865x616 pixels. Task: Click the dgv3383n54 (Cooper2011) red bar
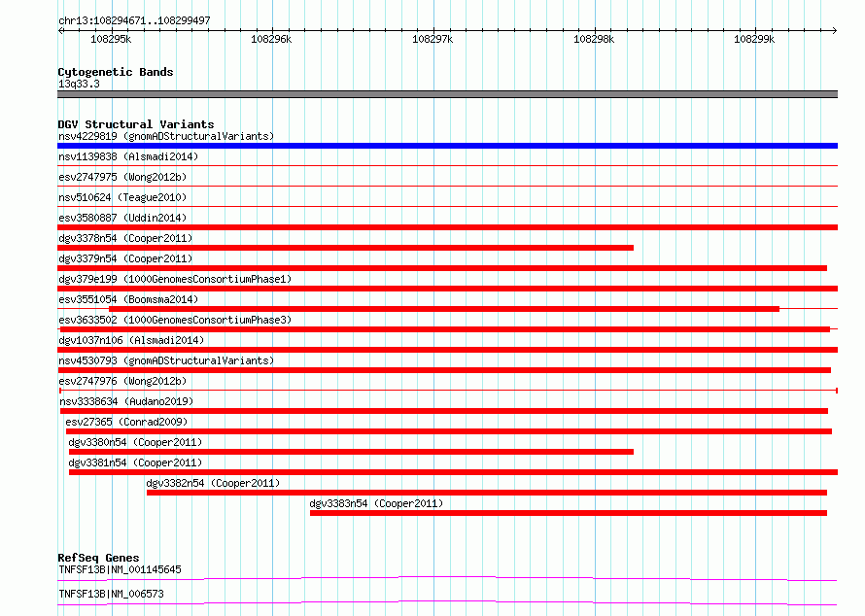[569, 513]
